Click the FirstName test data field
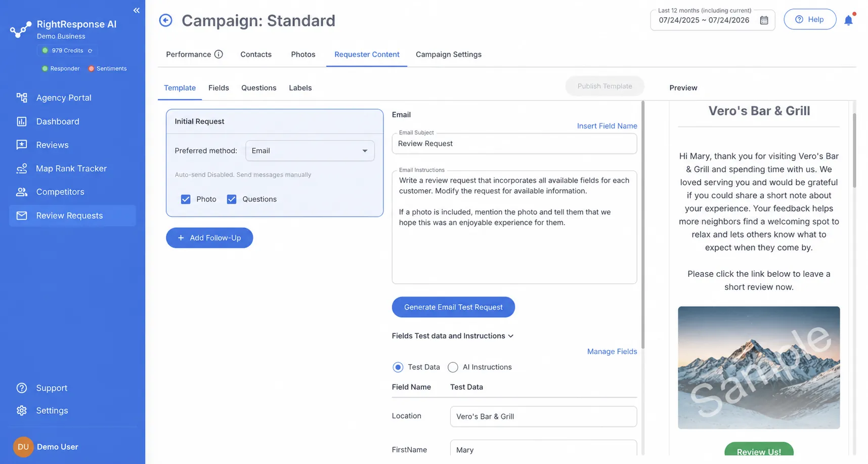 [x=543, y=448]
